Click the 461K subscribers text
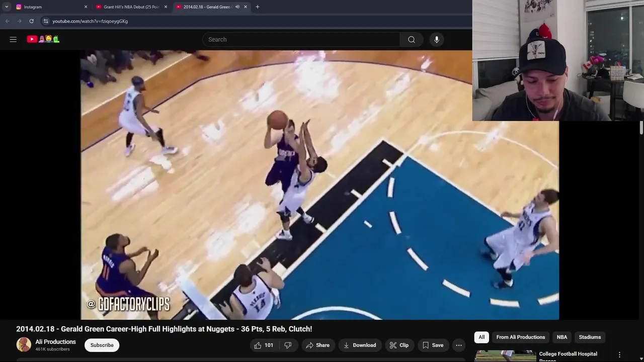This screenshot has width=644, height=362. pos(52,349)
